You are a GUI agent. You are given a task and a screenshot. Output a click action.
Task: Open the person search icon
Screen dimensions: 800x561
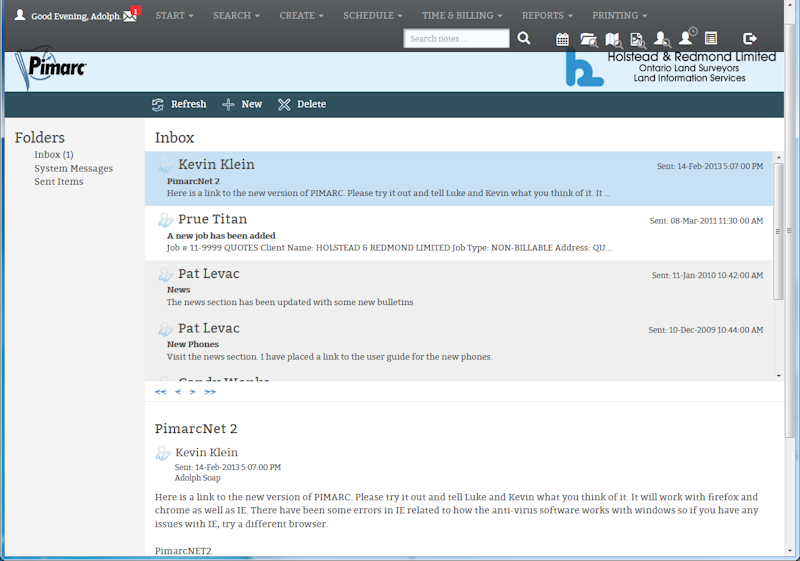[662, 39]
